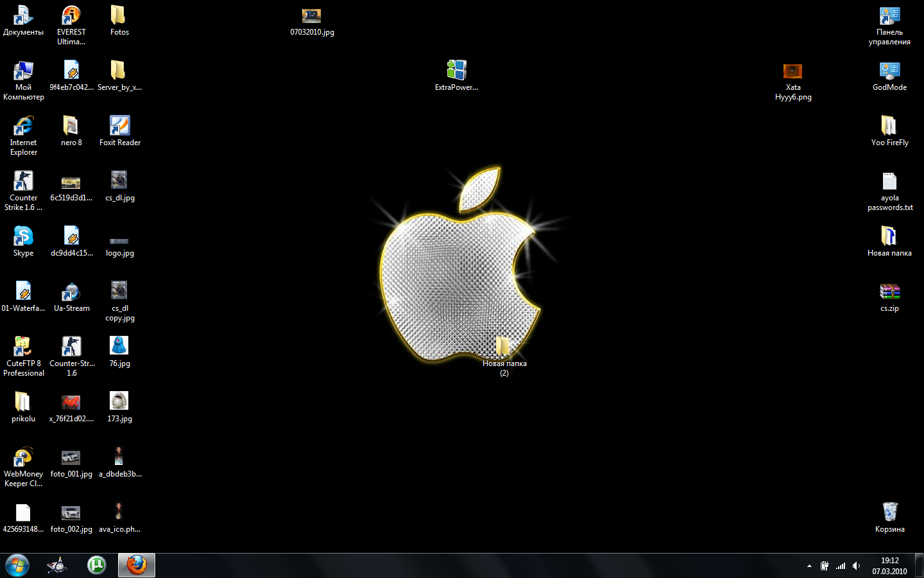924x578 pixels.
Task: Select the nero 8 folder
Action: (71, 131)
